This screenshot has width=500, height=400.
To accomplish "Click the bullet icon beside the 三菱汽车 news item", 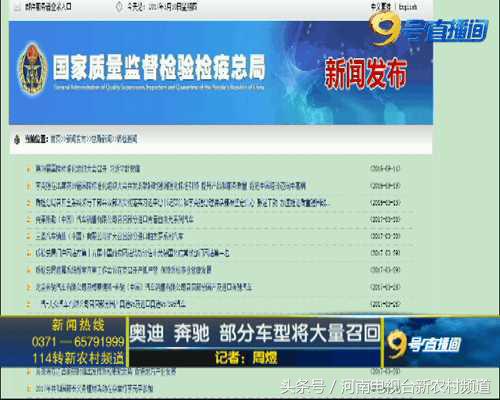I will 29,237.
